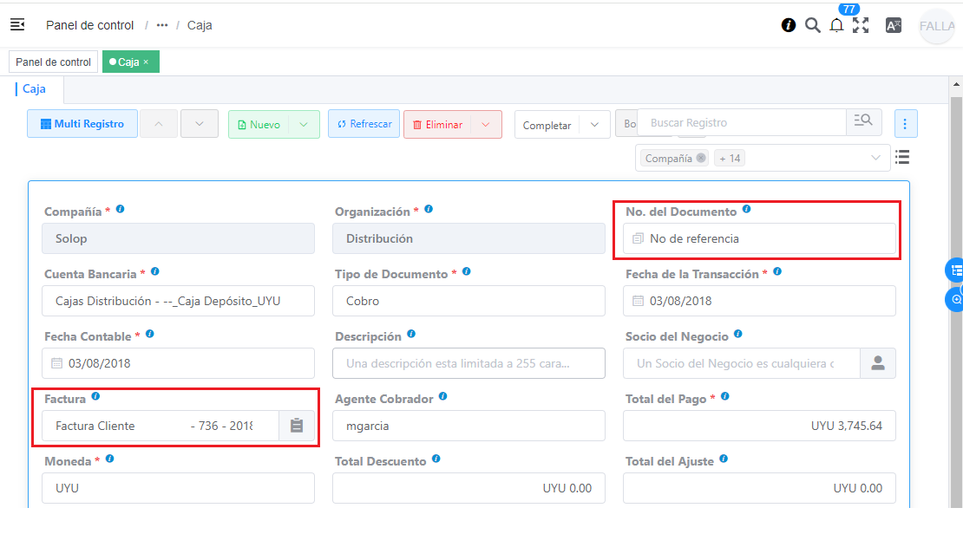Expand the Nuevo dropdown arrow
Image resolution: width=963 pixels, height=560 pixels.
point(304,125)
